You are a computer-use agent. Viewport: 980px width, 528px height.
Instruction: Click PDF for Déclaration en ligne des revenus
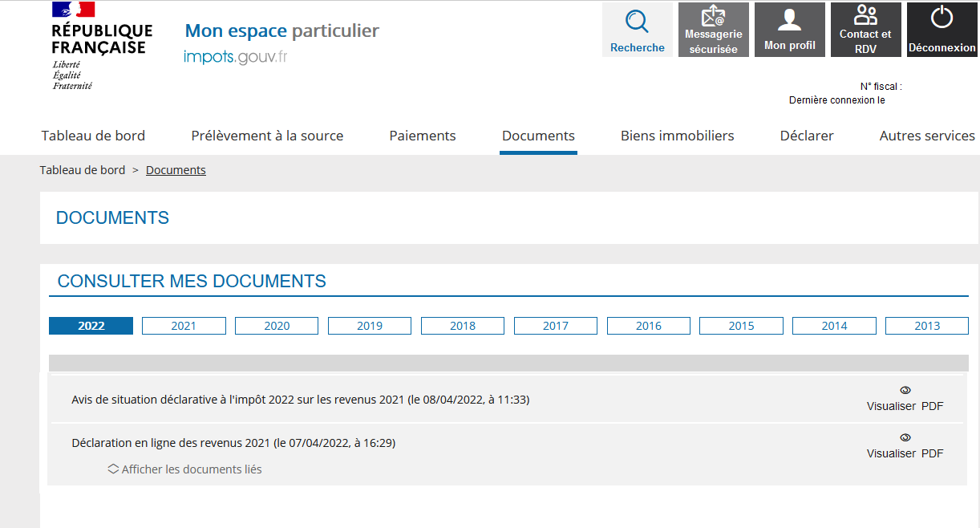pyautogui.click(x=932, y=453)
